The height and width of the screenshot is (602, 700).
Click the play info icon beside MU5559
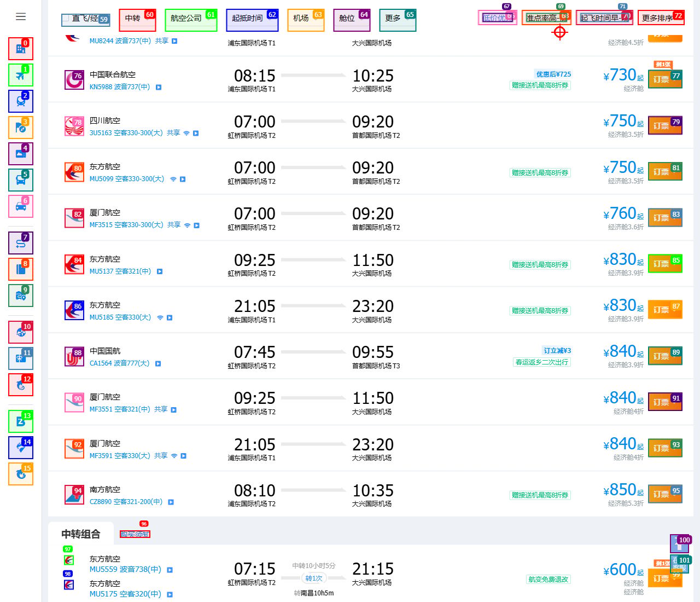point(170,570)
